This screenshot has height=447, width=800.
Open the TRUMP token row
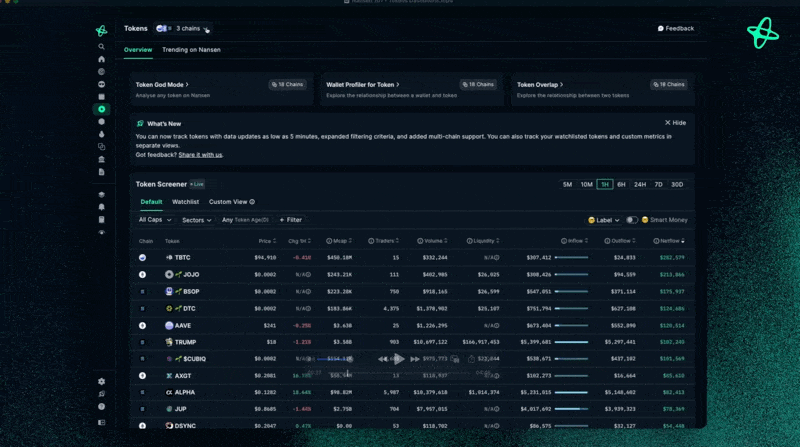tap(412, 342)
